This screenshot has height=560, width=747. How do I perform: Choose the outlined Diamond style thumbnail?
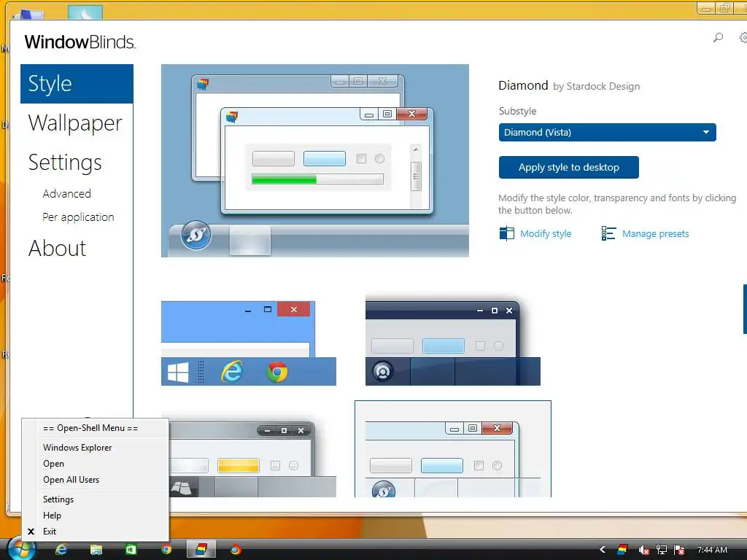click(x=453, y=449)
